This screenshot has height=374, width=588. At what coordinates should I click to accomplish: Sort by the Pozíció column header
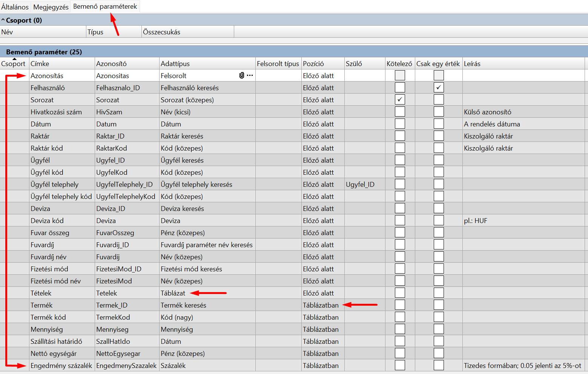tap(323, 63)
